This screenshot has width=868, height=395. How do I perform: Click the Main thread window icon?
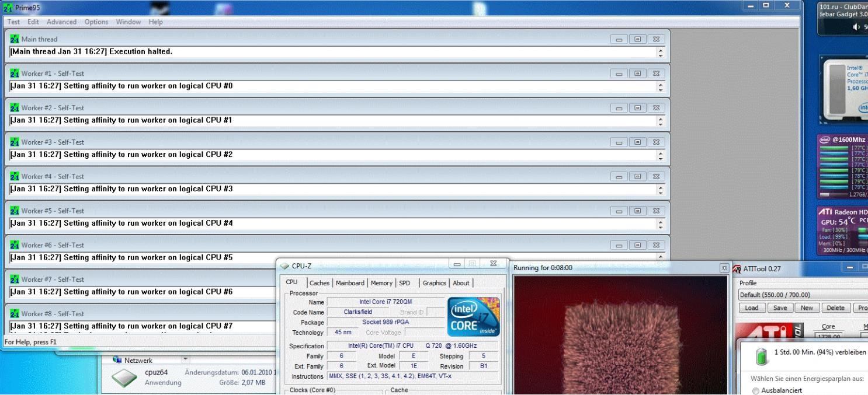15,39
